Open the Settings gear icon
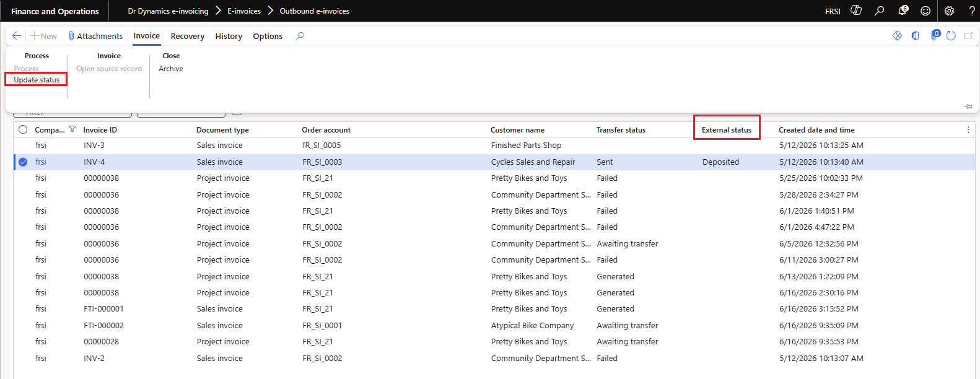 [949, 11]
